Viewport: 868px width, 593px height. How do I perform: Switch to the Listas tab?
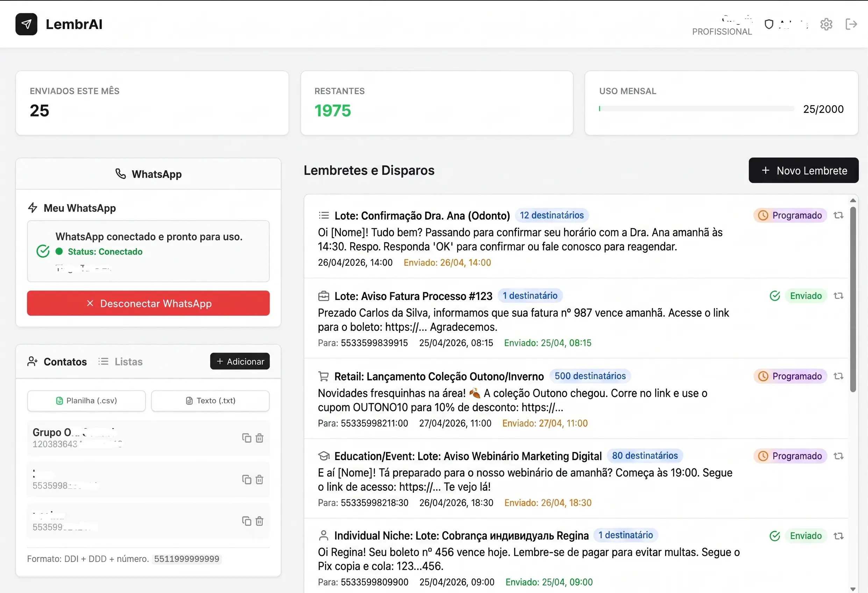pos(120,362)
